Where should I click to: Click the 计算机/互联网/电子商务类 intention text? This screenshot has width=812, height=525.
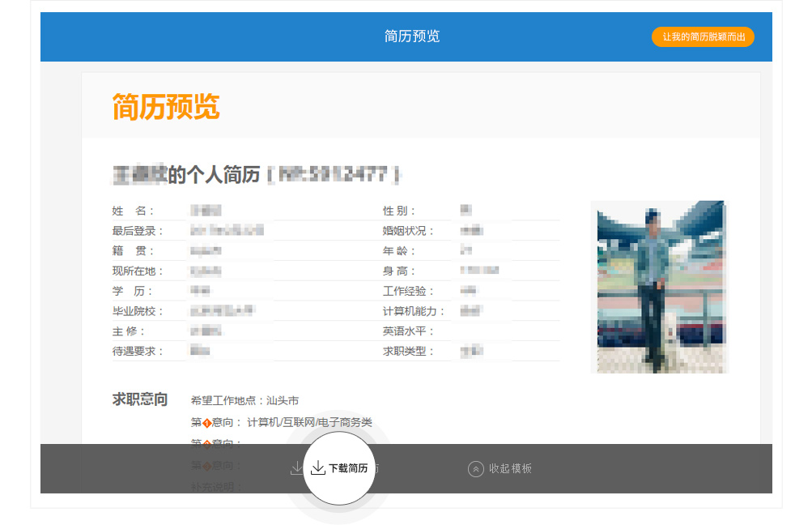coord(309,422)
